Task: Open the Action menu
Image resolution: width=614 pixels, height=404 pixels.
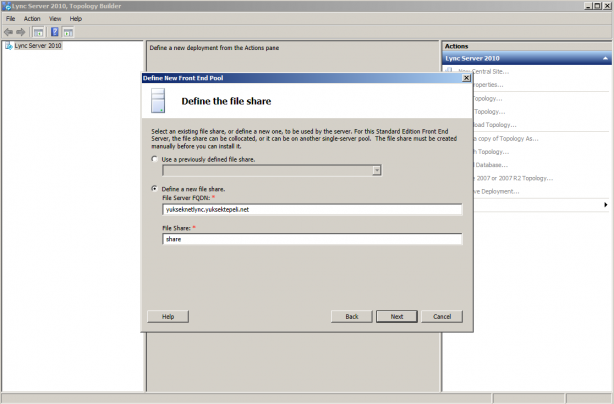Action: [32, 18]
